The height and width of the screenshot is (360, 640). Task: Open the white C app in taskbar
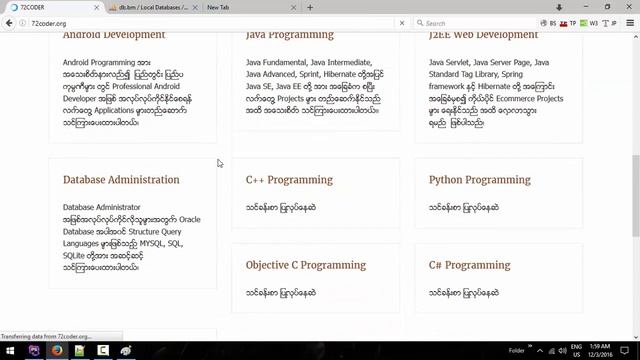click(x=103, y=351)
